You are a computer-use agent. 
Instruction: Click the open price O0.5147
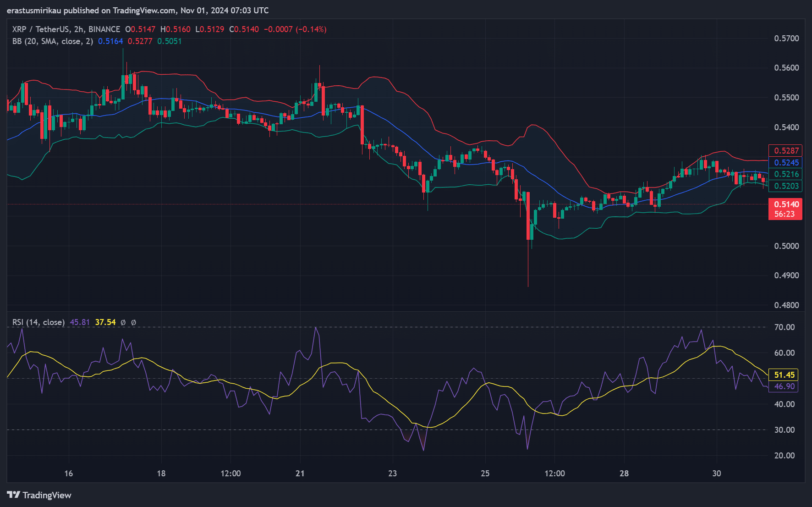click(x=140, y=29)
